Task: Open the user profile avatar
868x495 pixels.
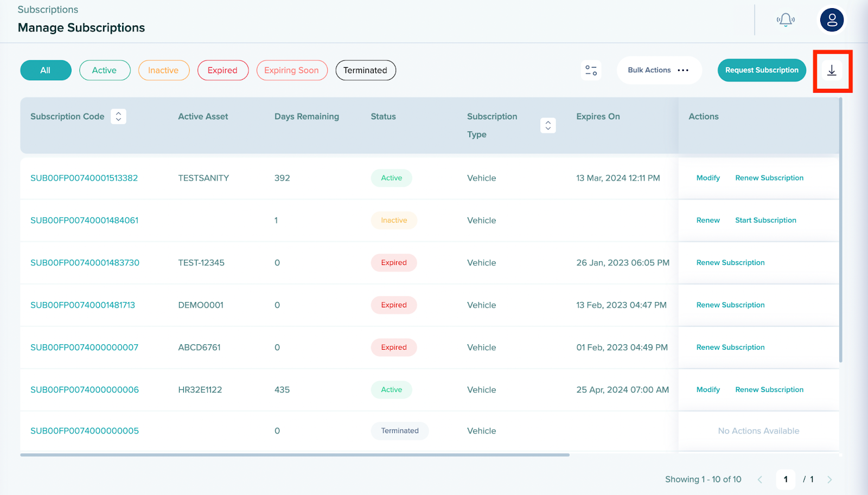Action: (x=832, y=21)
